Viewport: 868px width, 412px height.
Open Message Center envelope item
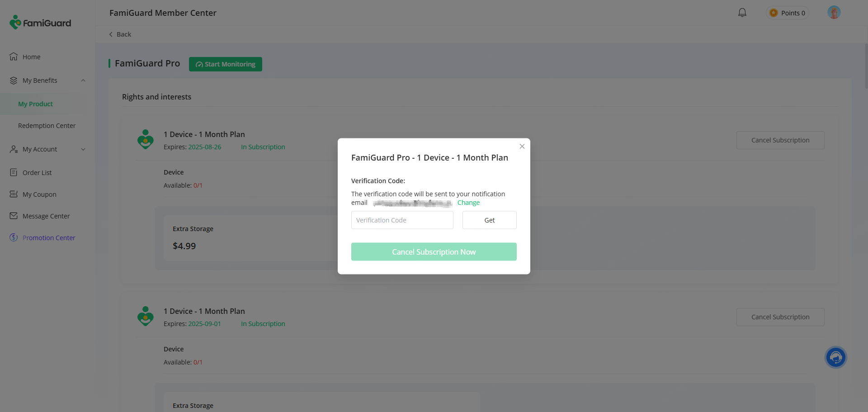click(x=46, y=216)
